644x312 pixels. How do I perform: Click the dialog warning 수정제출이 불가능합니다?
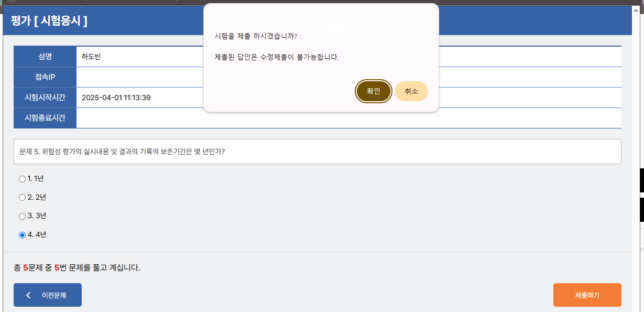point(300,57)
